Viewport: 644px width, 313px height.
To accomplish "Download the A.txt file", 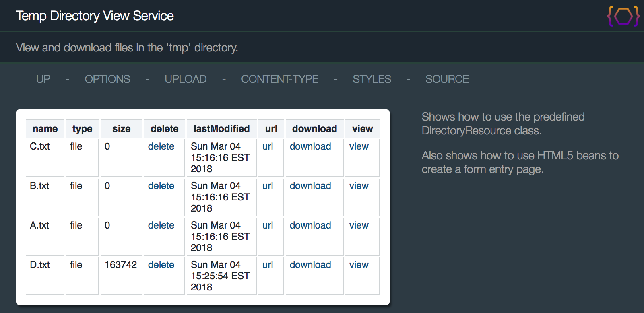I will point(310,225).
